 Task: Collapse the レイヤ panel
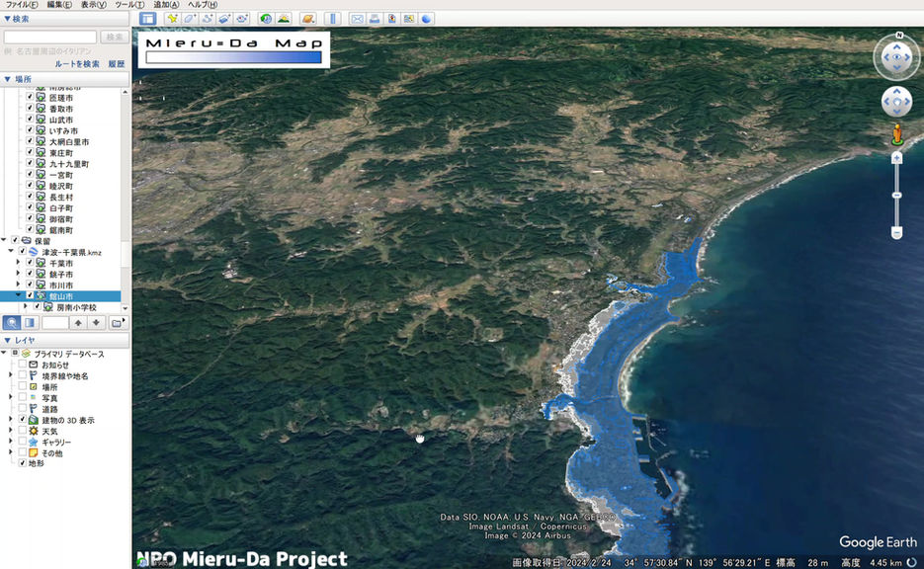coord(7,340)
